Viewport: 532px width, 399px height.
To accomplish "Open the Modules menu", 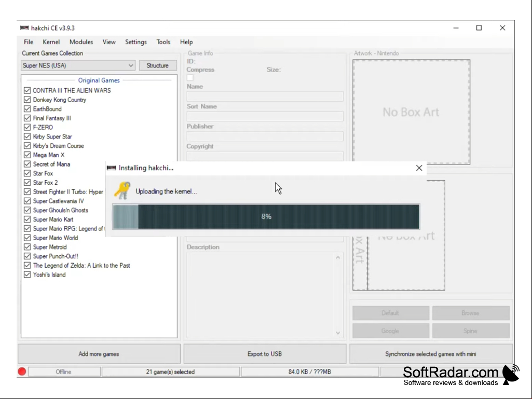I will coord(81,42).
